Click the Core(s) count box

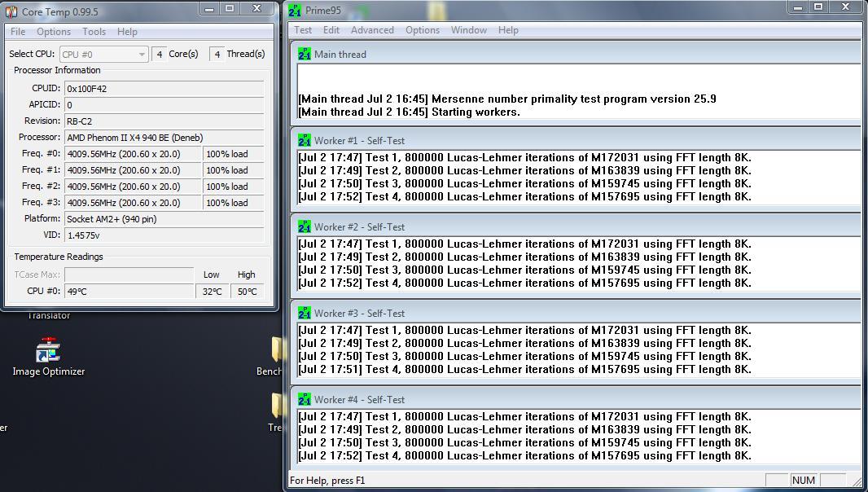point(160,55)
